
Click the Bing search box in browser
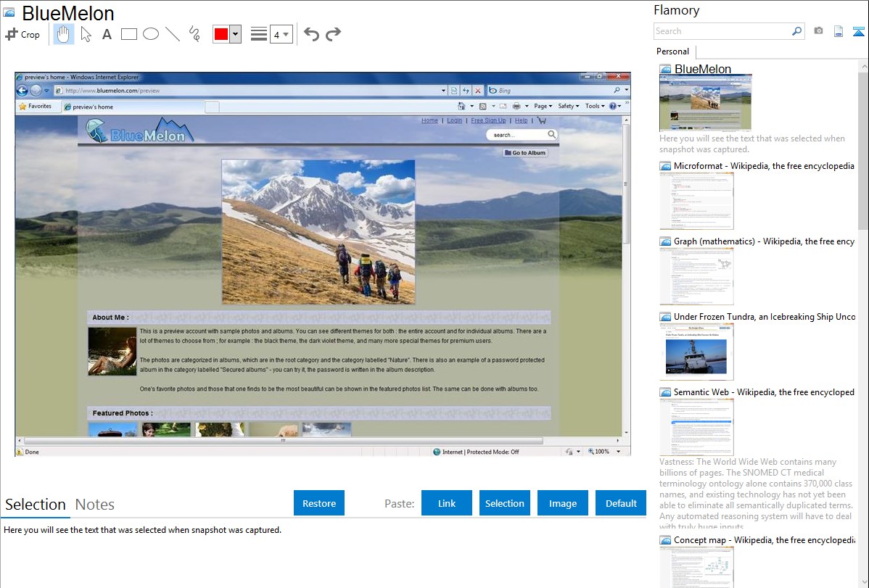pos(555,91)
